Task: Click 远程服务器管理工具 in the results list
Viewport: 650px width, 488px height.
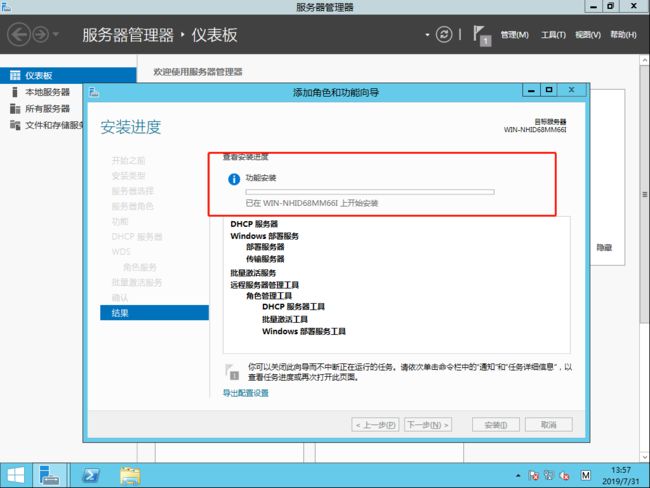Action: tap(264, 285)
